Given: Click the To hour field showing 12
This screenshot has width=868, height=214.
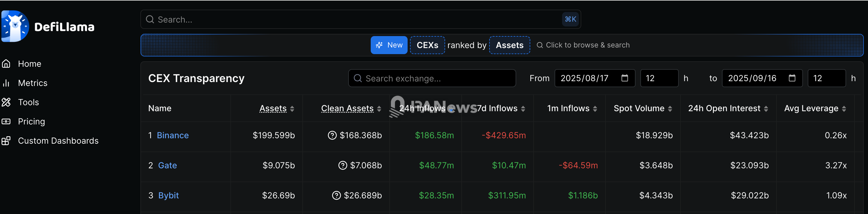Looking at the screenshot, I should coord(827,78).
